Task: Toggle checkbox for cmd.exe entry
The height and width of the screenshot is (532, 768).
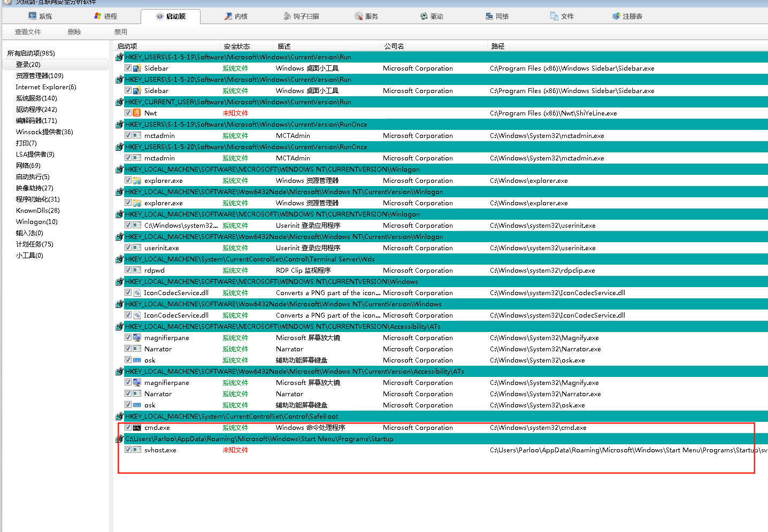Action: (x=128, y=427)
